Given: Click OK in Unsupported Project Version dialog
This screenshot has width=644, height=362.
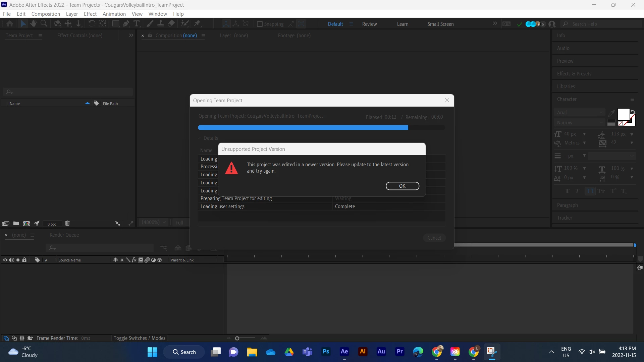Looking at the screenshot, I should tap(402, 186).
